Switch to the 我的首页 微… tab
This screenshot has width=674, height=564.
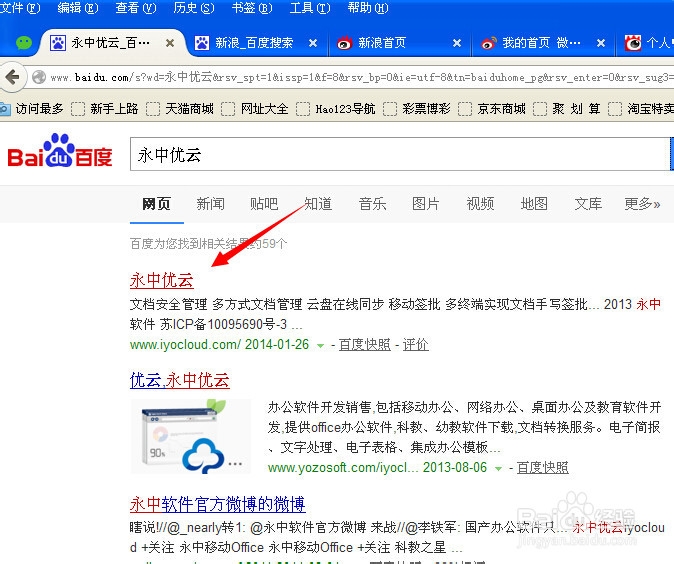[542, 43]
